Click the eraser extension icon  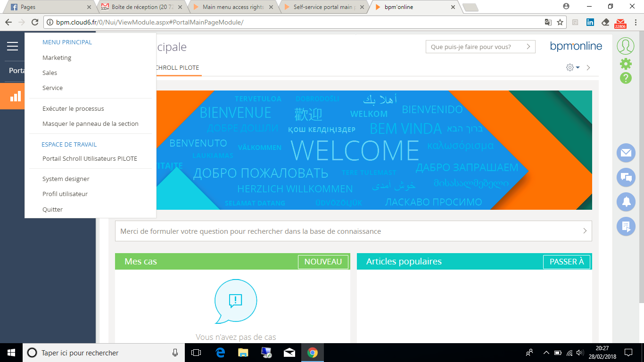pos(605,22)
